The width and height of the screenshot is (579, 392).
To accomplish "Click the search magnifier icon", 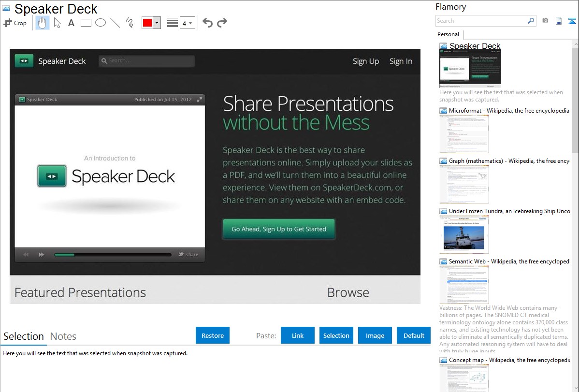I will point(531,21).
